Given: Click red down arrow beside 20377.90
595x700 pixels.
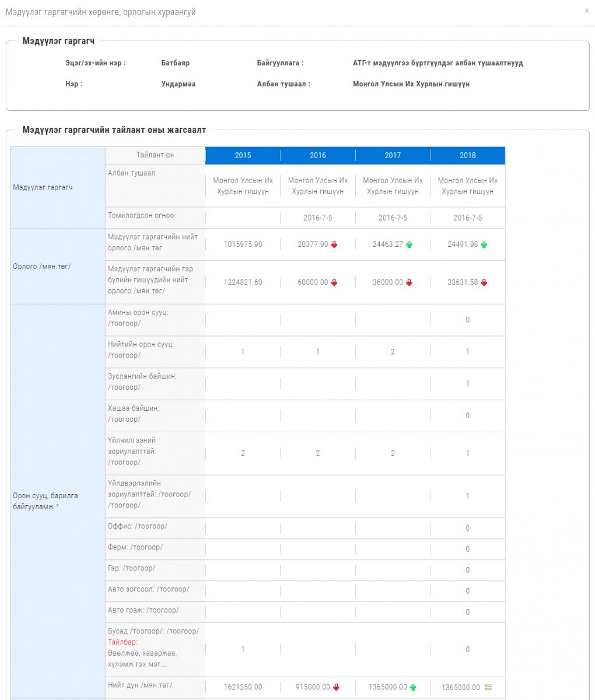Looking at the screenshot, I should 334,245.
